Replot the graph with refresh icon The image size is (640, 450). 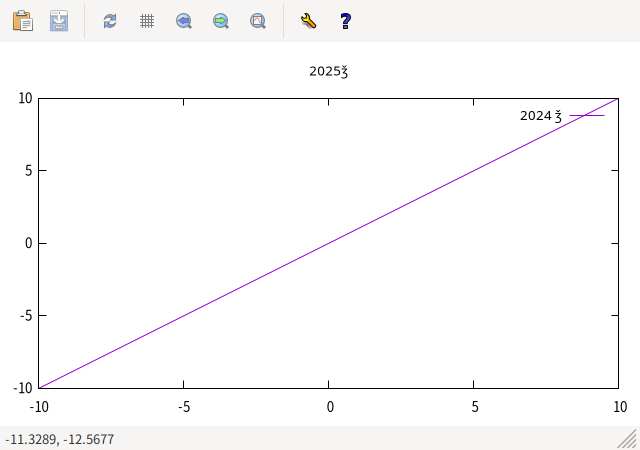point(110,20)
